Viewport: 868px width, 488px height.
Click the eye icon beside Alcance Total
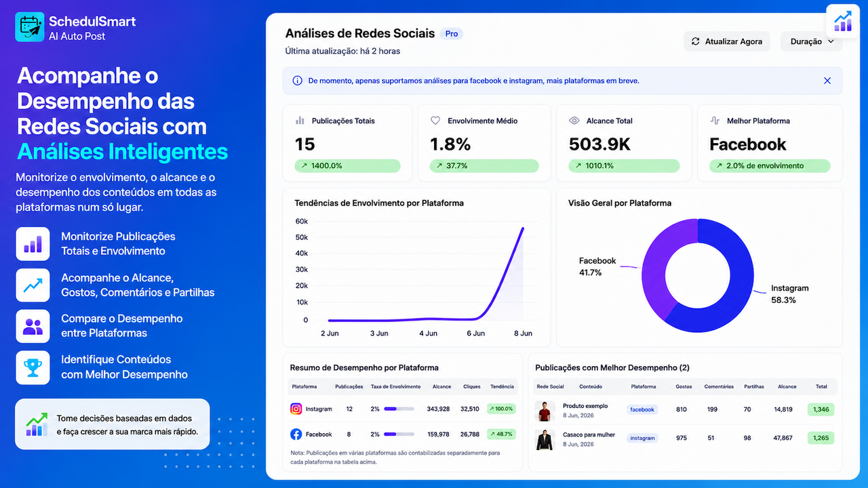[x=574, y=121]
